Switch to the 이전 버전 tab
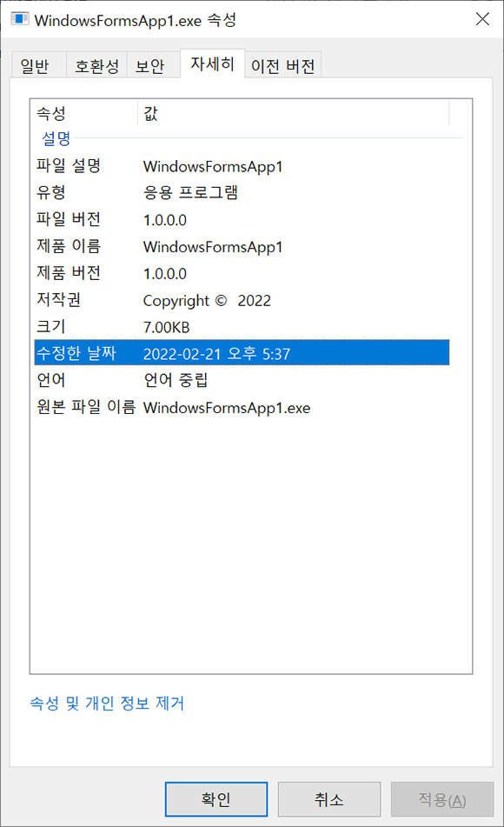The height and width of the screenshot is (827, 504). [283, 66]
